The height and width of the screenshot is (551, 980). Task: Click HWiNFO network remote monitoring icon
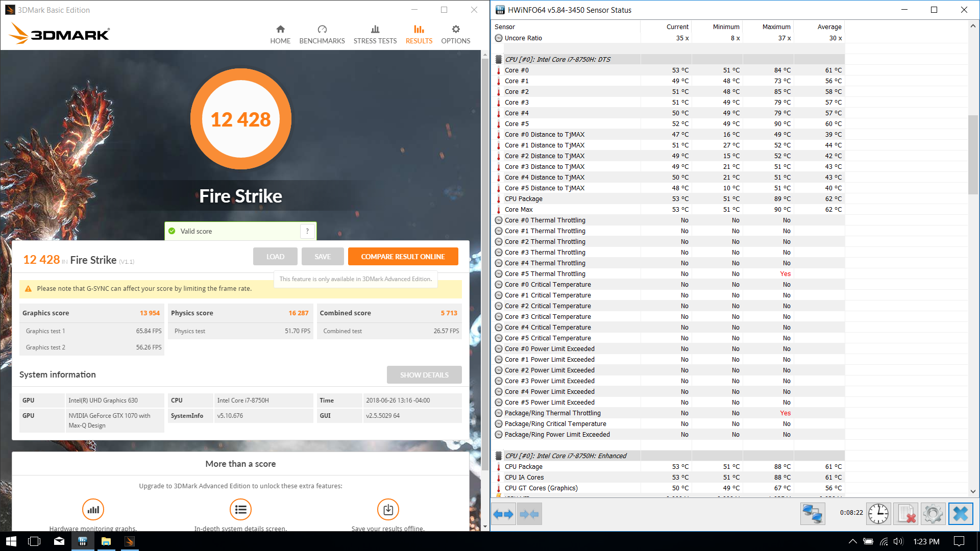point(813,514)
